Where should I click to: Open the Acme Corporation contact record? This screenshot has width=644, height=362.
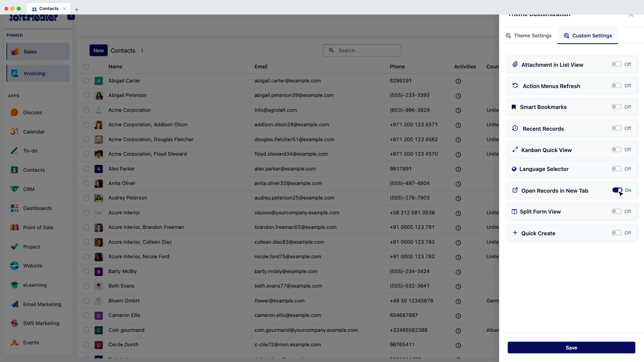click(x=130, y=110)
